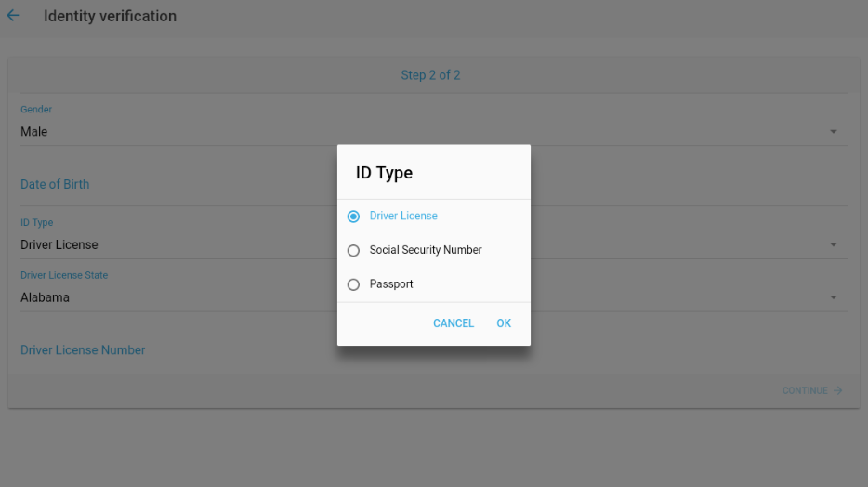Click the Social Security Number option label
Screen dimensions: 868x487
(x=426, y=250)
